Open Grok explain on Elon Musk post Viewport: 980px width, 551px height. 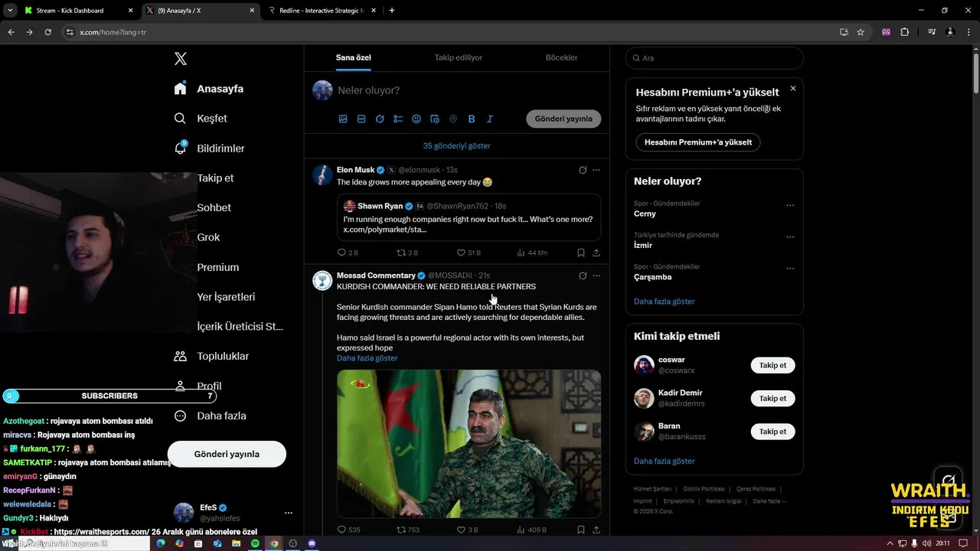(x=583, y=170)
